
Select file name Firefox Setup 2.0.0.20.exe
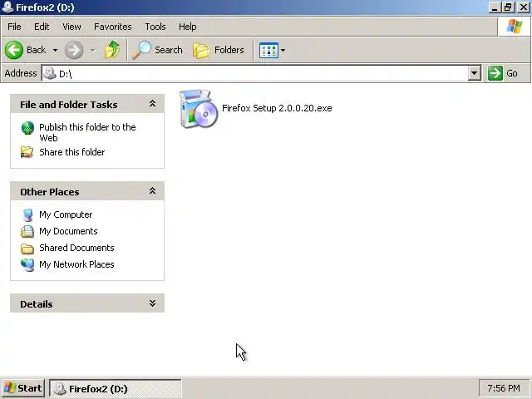click(x=277, y=108)
